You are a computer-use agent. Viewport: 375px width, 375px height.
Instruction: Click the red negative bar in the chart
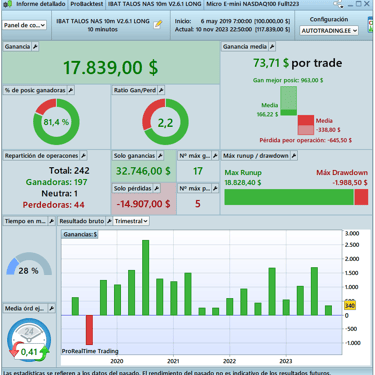tap(89, 330)
